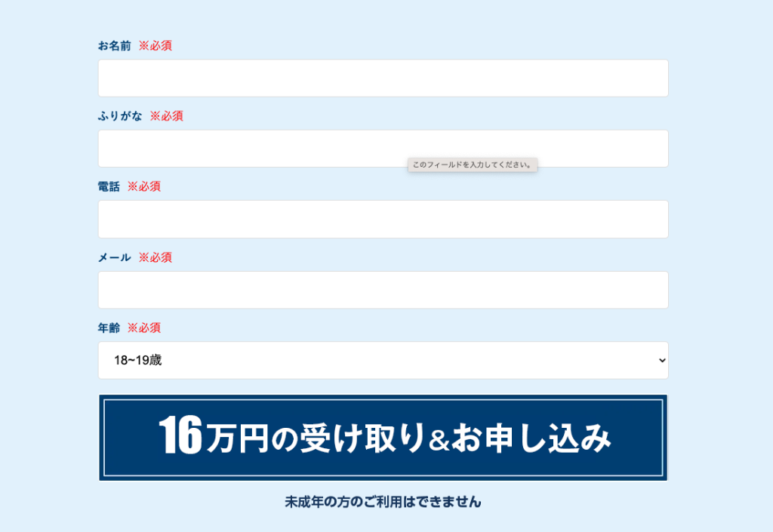The width and height of the screenshot is (773, 532).
Task: Click the メール field label
Action: point(114,257)
